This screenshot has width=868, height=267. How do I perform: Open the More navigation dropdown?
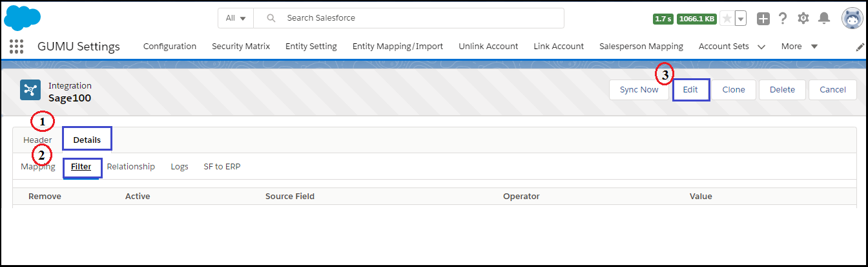[x=800, y=47]
